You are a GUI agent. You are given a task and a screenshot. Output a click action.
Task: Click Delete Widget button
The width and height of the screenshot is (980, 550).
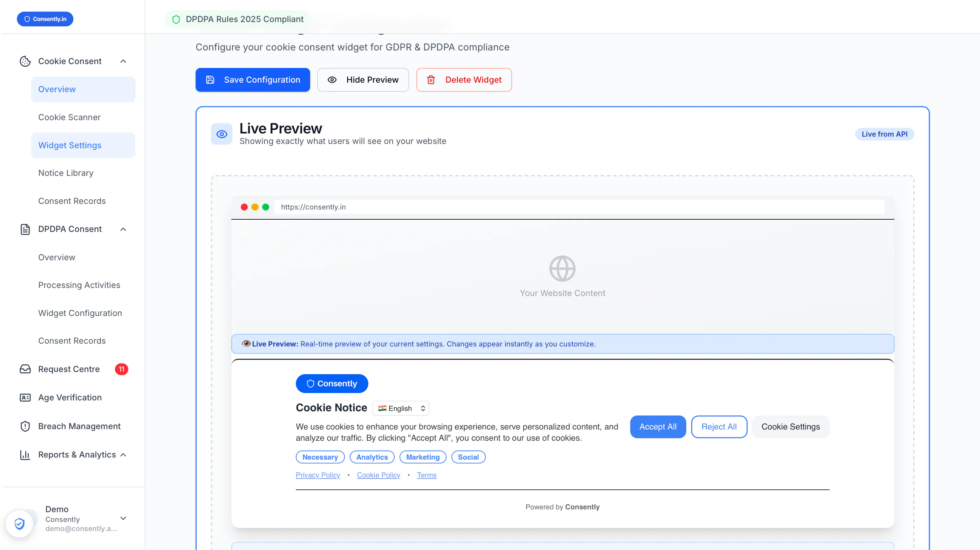[464, 80]
